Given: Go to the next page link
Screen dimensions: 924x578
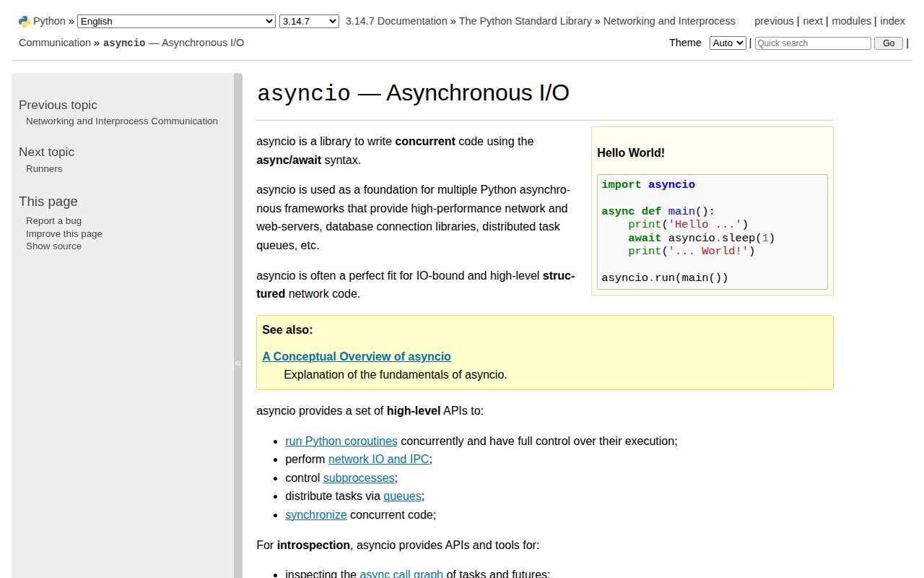Looking at the screenshot, I should tap(813, 21).
